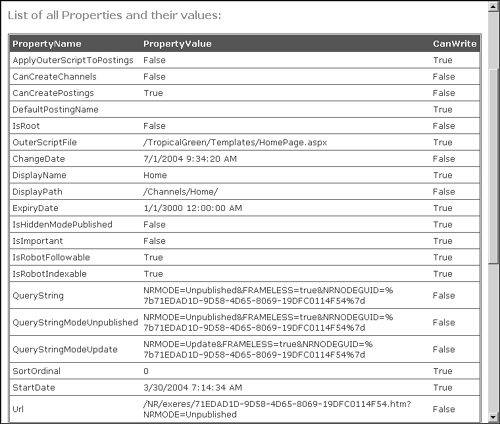The width and height of the screenshot is (500, 424).
Task: Select the DisplayPath value /Channels/Home/
Action: click(x=181, y=192)
